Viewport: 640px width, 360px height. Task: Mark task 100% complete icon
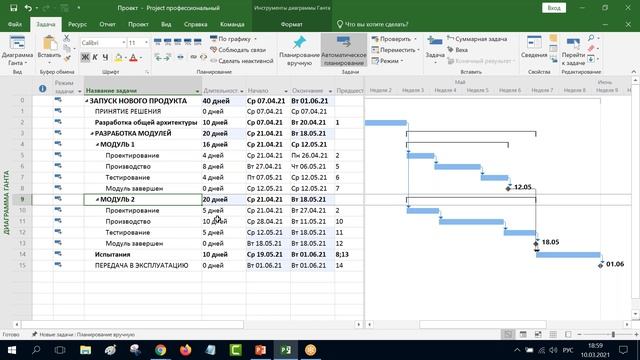pos(198,42)
